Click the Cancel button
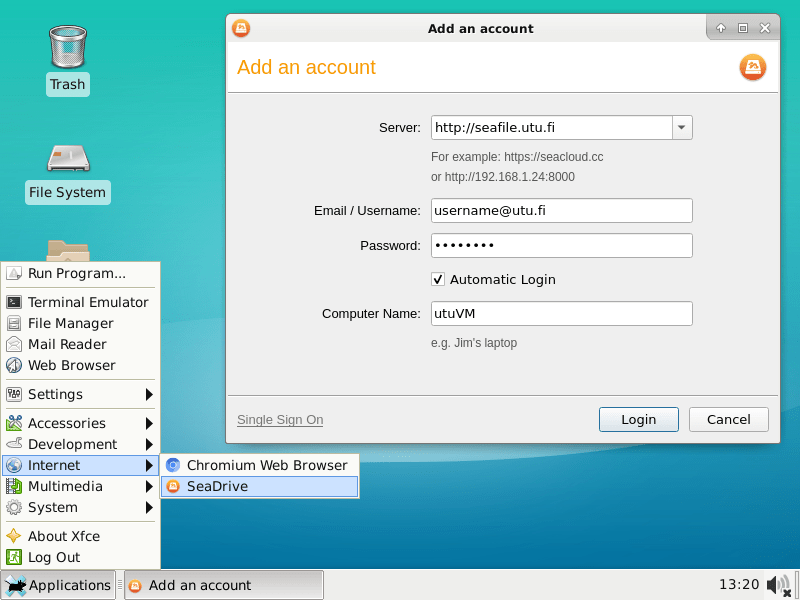 pos(729,419)
